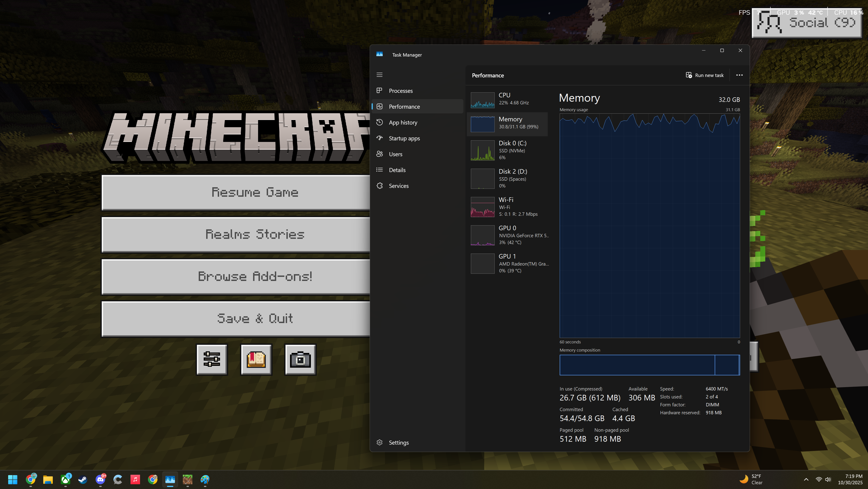
Task: Show hidden icons tray chevron
Action: pos(806,479)
